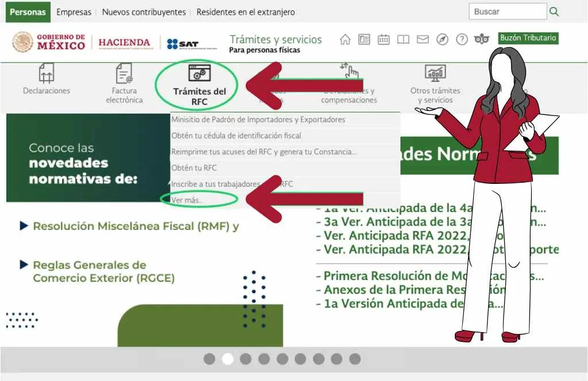Viewport: 588px width, 381px height.
Task: Open the Trámites del RFC menu
Action: click(199, 97)
